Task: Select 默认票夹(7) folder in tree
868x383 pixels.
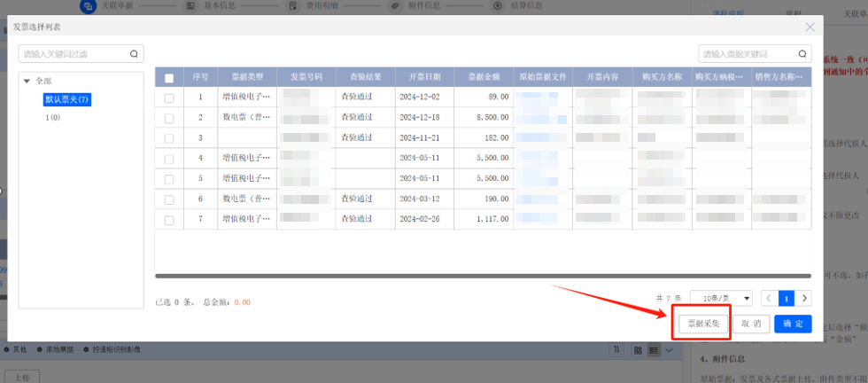Action: (68, 99)
